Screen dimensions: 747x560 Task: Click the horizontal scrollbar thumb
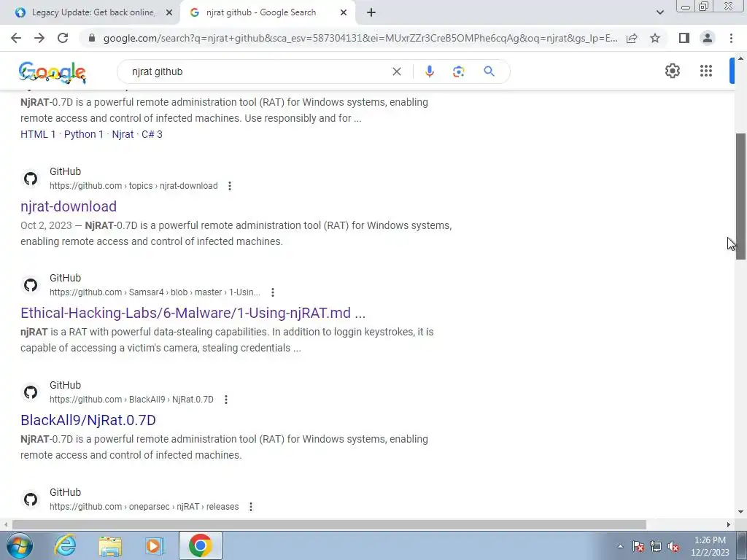tap(329, 525)
